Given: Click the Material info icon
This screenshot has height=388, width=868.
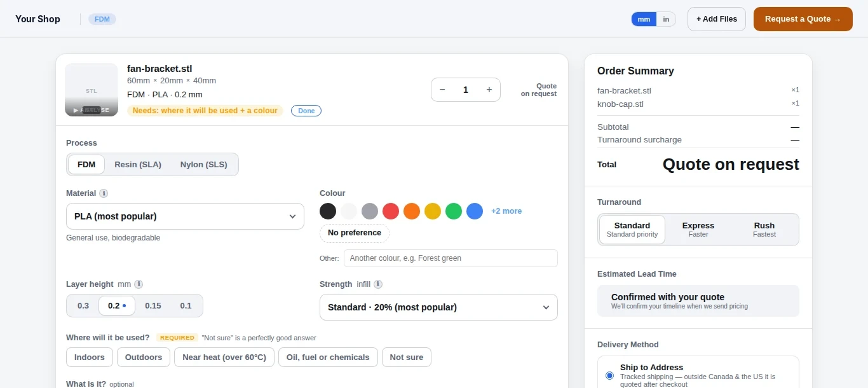Looking at the screenshot, I should (104, 193).
